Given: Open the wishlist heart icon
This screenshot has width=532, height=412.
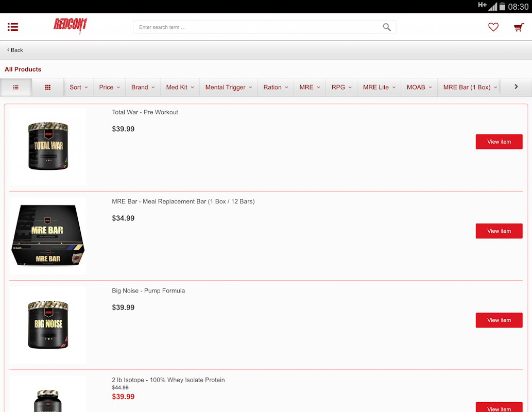Looking at the screenshot, I should (x=493, y=27).
